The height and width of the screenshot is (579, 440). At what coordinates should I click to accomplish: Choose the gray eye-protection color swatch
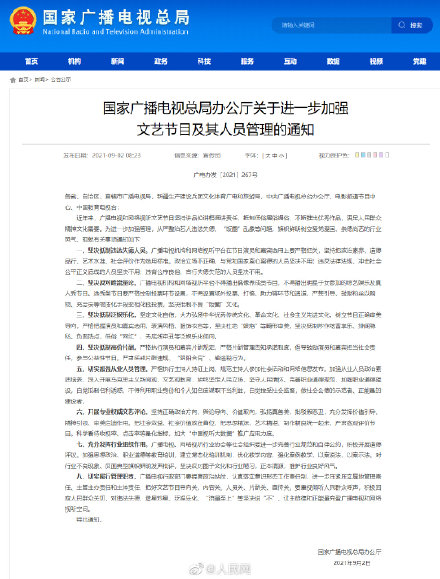tap(369, 155)
